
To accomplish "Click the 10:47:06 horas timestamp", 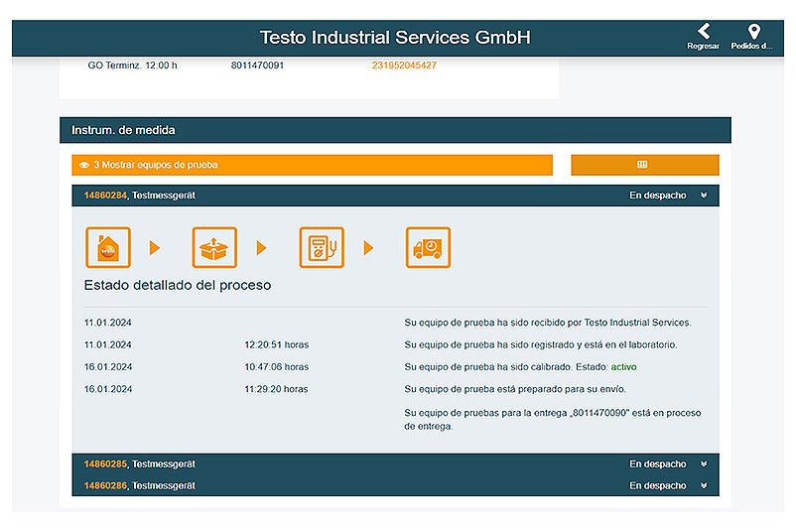I will [x=277, y=367].
